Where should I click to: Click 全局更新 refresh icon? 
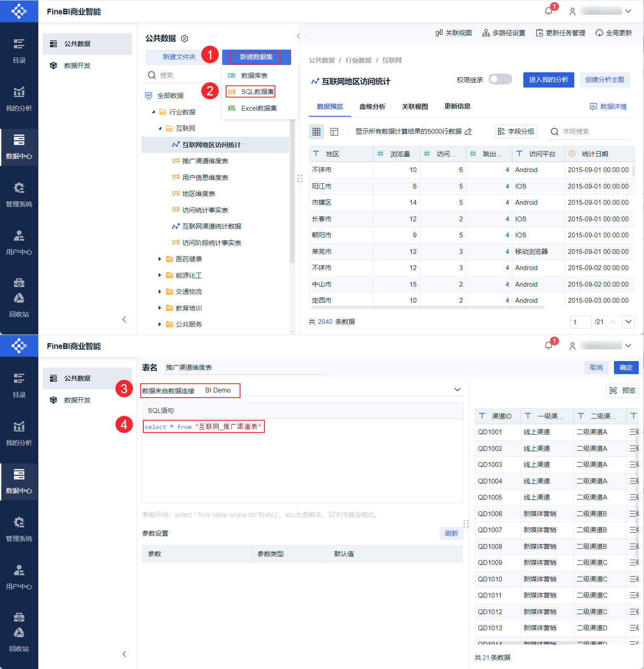(x=600, y=33)
